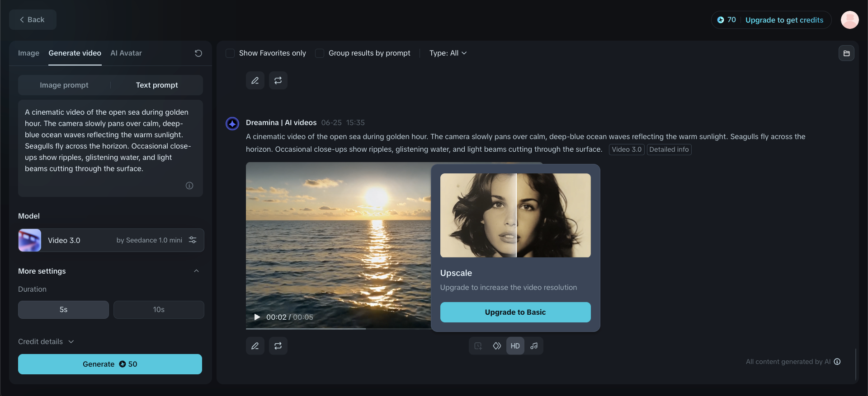This screenshot has height=396, width=868.
Task: Open model settings sliders icon
Action: tap(193, 240)
